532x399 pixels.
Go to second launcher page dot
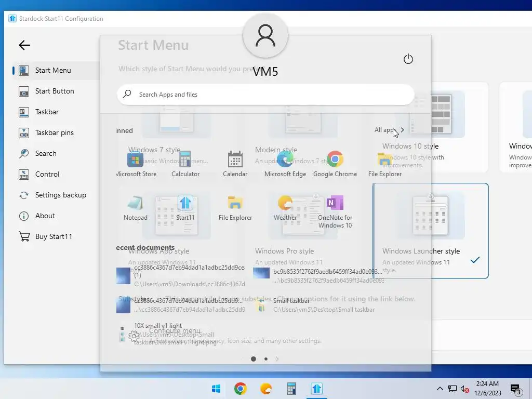coord(266,359)
